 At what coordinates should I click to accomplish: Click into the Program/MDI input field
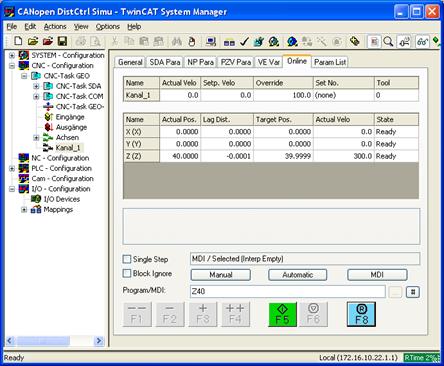[x=288, y=292]
